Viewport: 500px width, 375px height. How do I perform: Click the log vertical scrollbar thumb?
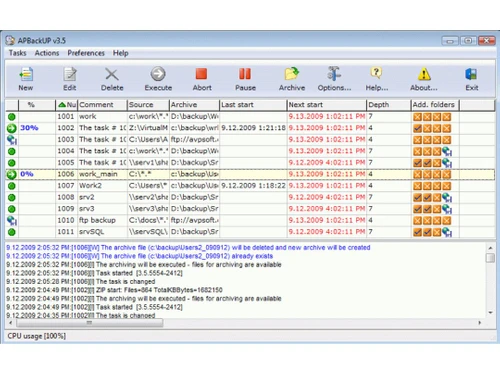[x=490, y=258]
